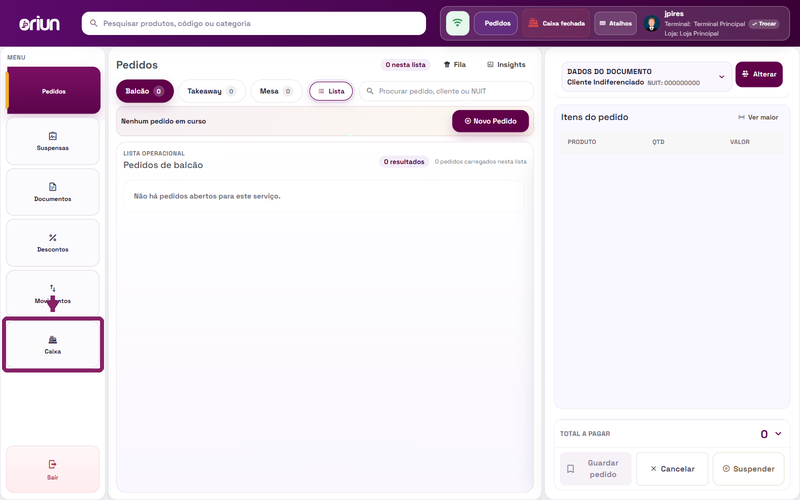This screenshot has width=800, height=500.
Task: Click 'Cliente Indiferenciado' text
Action: click(605, 82)
